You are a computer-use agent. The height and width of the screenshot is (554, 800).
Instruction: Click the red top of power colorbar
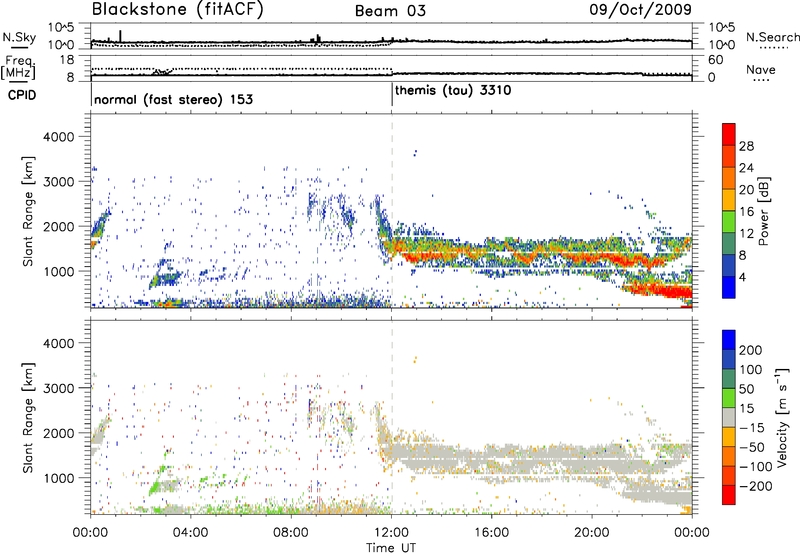click(x=729, y=134)
